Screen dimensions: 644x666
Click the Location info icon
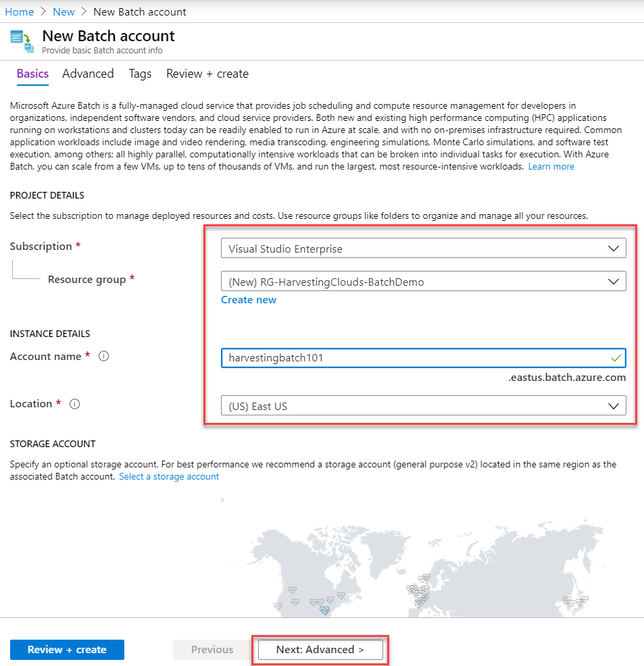75,404
